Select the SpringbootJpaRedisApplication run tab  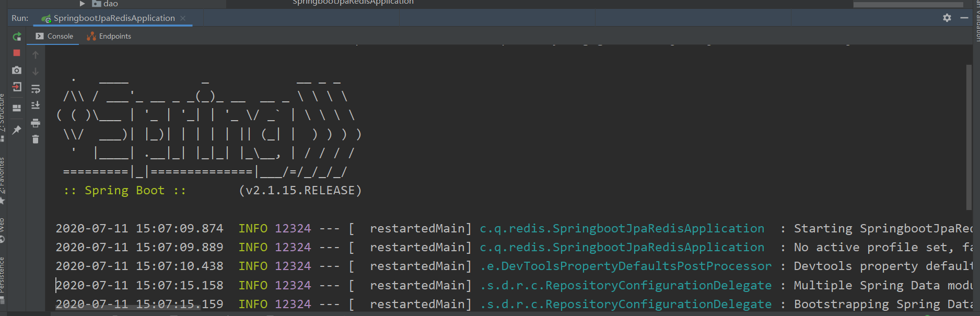(x=114, y=18)
